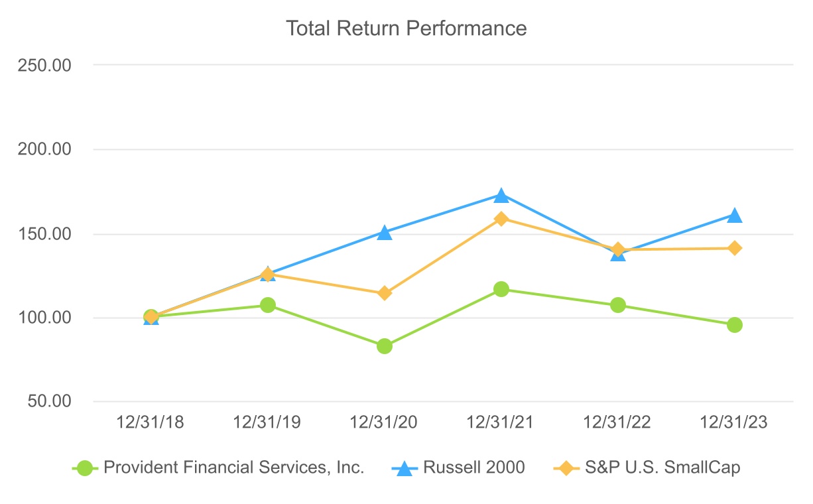813x504 pixels.
Task: Select S&P SmallCap diamond marker at 12/31/23
Action: click(735, 248)
